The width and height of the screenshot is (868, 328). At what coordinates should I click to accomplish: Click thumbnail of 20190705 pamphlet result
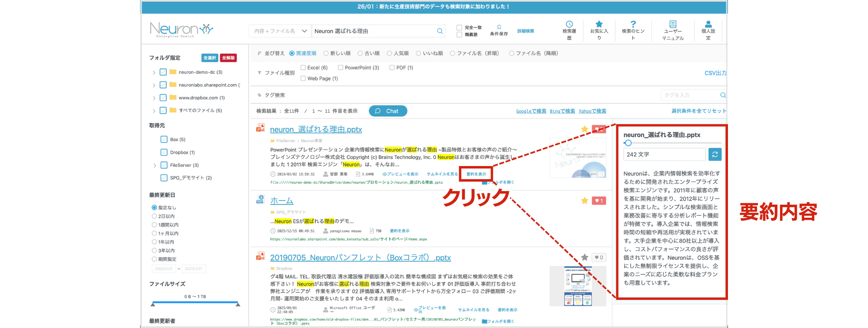coord(578,286)
